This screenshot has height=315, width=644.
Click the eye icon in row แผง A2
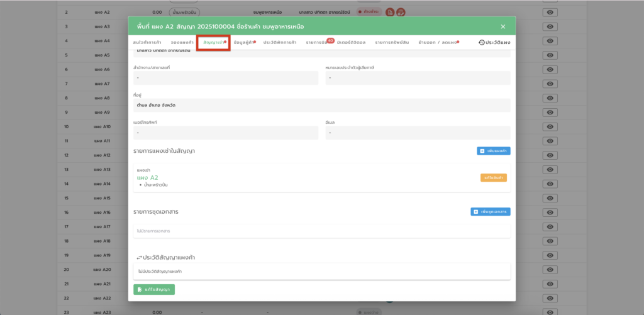coord(550,12)
